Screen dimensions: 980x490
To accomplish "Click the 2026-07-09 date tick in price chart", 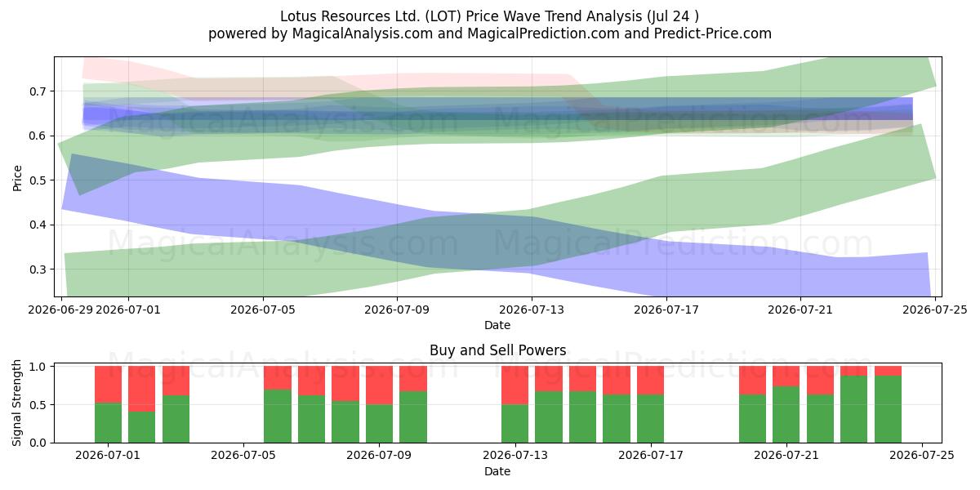I will (397, 310).
